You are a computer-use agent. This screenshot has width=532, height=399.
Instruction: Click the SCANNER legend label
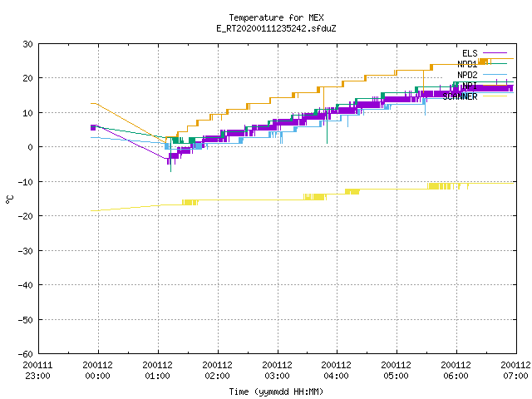[460, 96]
